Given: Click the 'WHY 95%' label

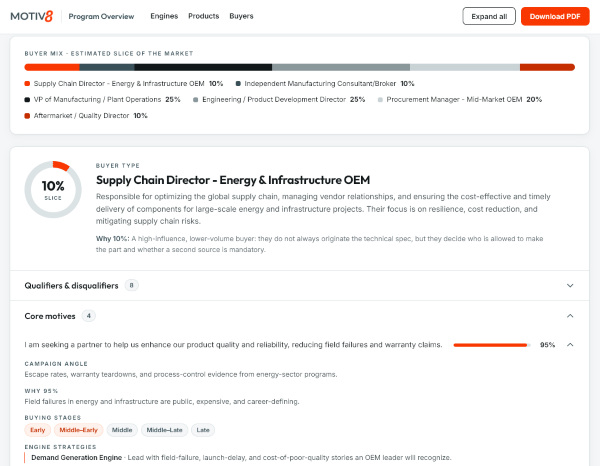Looking at the screenshot, I should tap(41, 391).
